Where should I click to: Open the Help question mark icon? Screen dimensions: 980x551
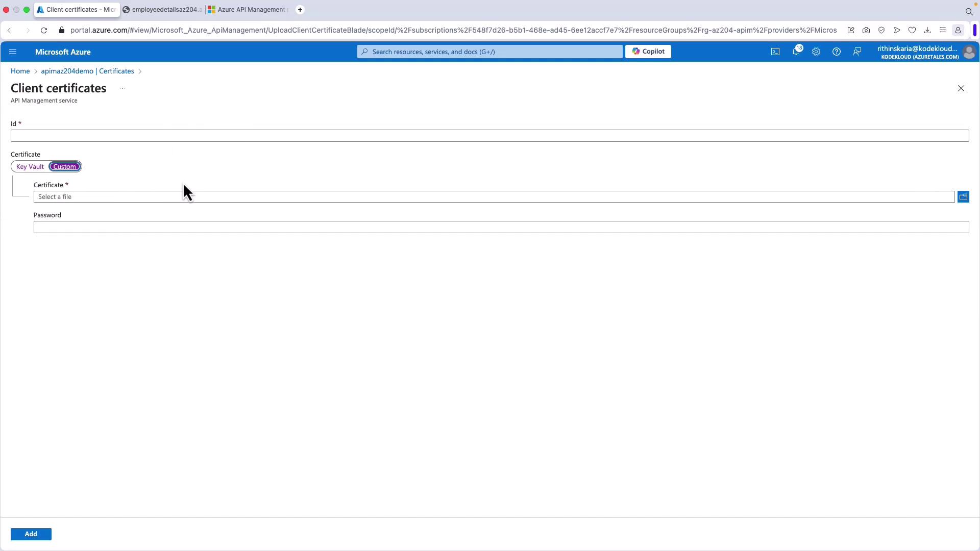point(837,52)
